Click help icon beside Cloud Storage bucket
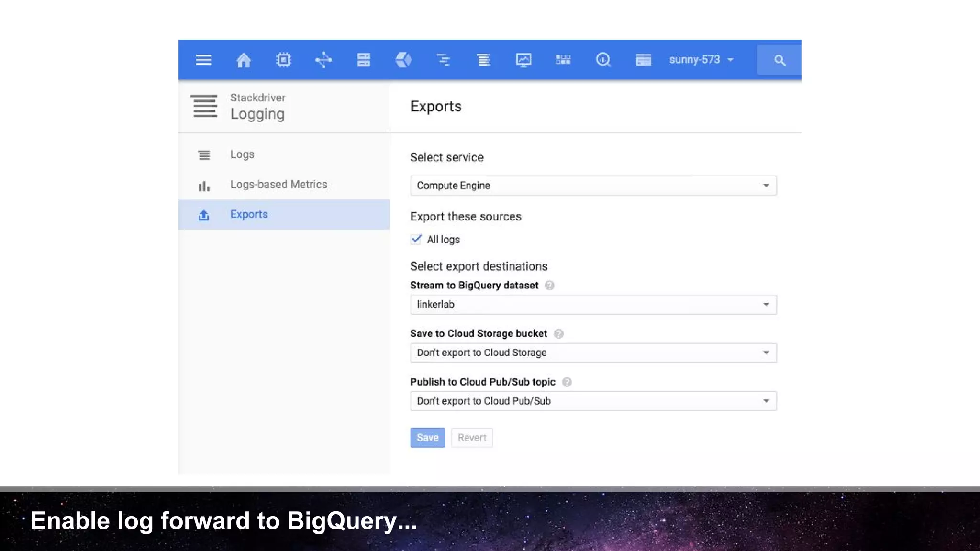 pyautogui.click(x=558, y=334)
